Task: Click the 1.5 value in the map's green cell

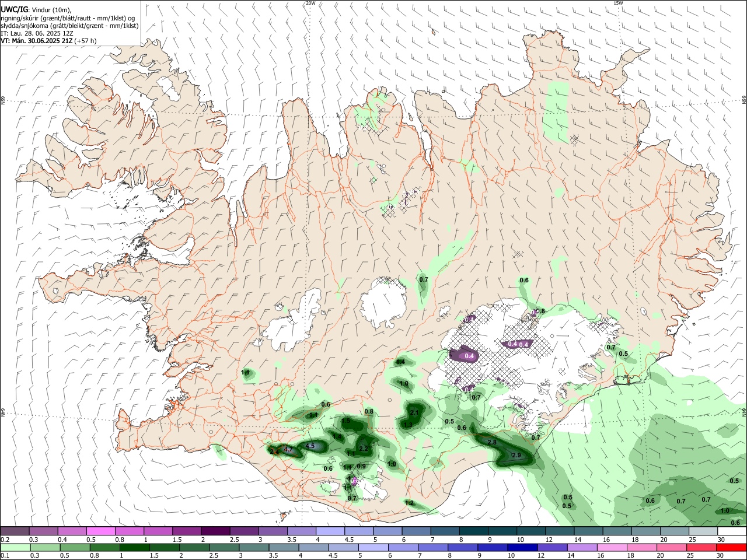Action: pyautogui.click(x=345, y=421)
